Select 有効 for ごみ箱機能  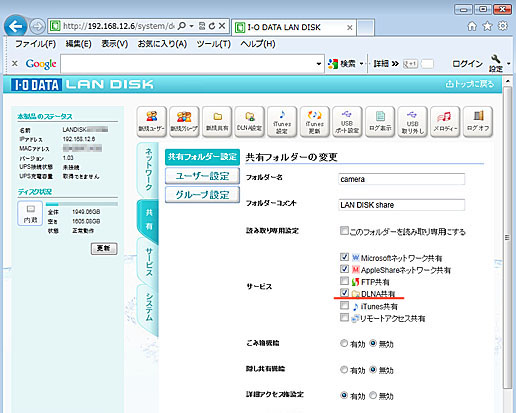point(344,343)
